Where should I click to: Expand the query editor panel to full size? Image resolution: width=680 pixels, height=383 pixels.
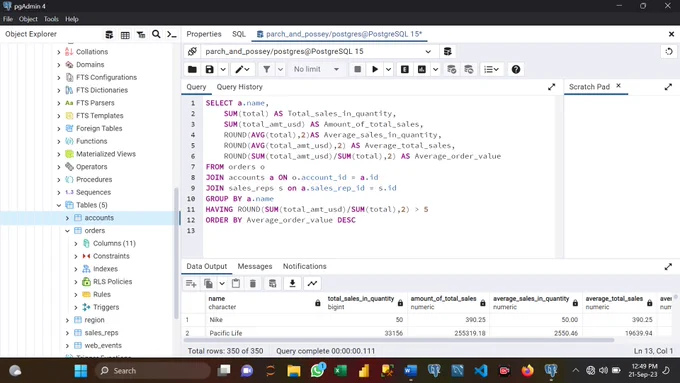[x=551, y=87]
